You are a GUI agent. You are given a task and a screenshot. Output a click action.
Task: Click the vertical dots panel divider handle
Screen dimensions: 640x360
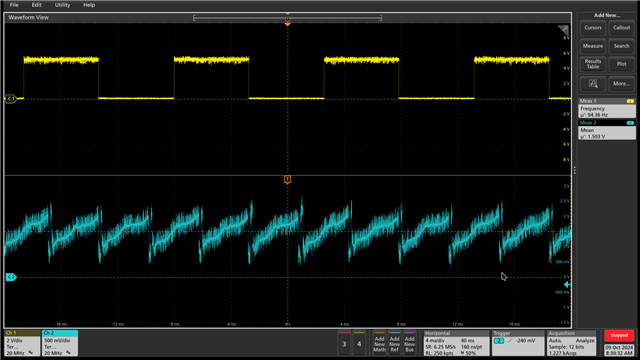coord(575,170)
